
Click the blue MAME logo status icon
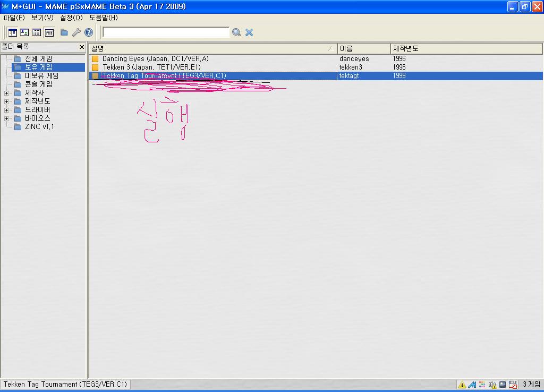tap(472, 385)
